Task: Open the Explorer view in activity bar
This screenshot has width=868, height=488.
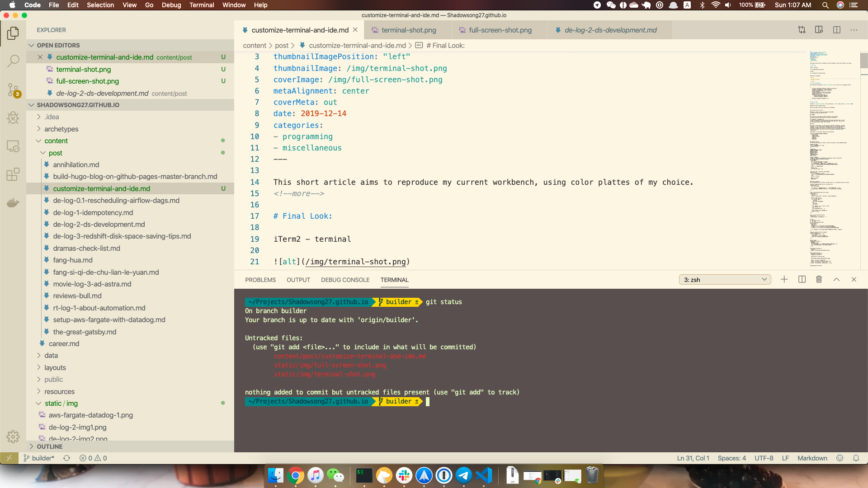Action: point(13,33)
